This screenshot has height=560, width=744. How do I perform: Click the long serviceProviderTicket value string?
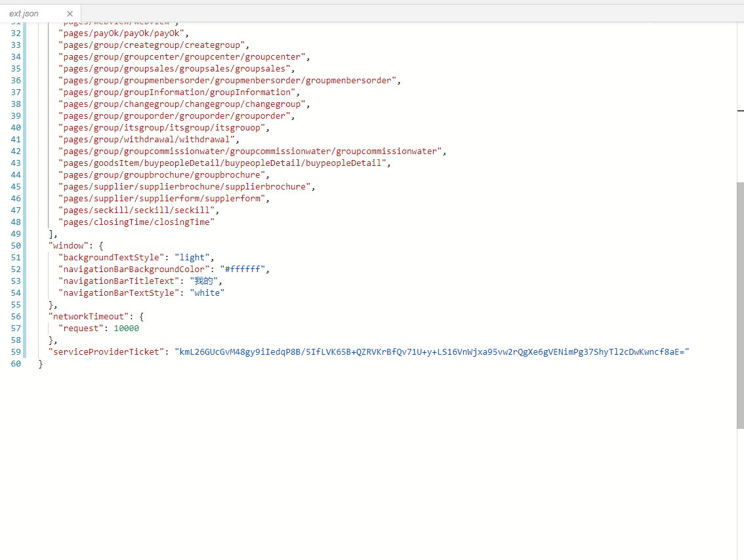(x=432, y=352)
